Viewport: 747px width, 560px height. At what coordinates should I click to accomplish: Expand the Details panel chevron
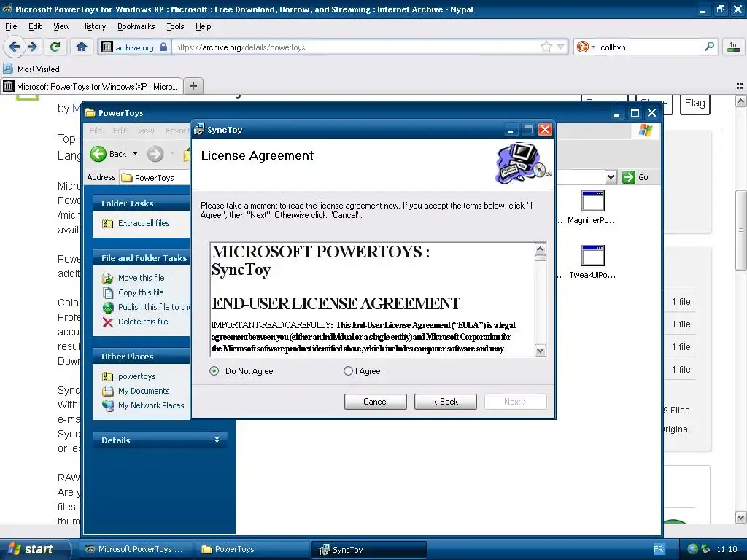coord(217,440)
